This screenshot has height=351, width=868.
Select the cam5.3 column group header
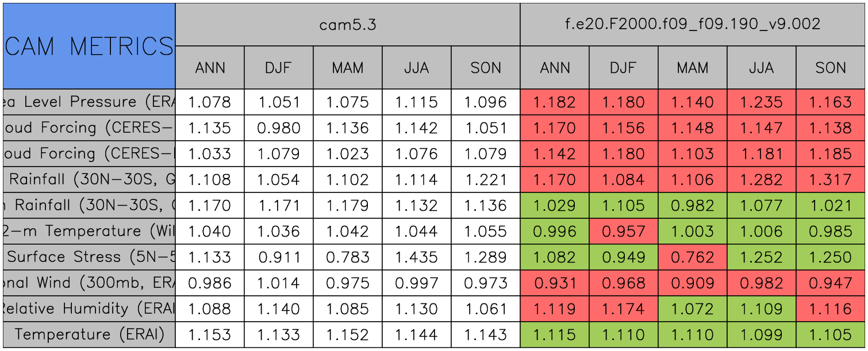coord(347,24)
